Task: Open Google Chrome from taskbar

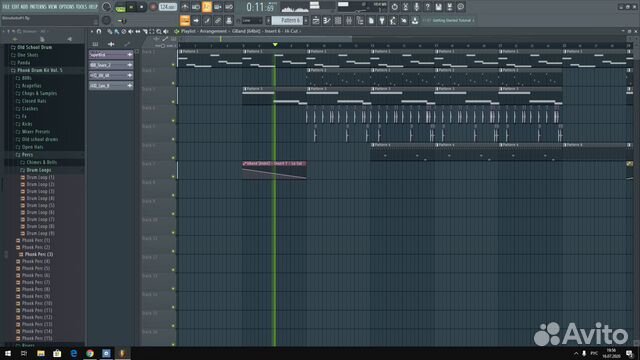Action: coord(90,353)
